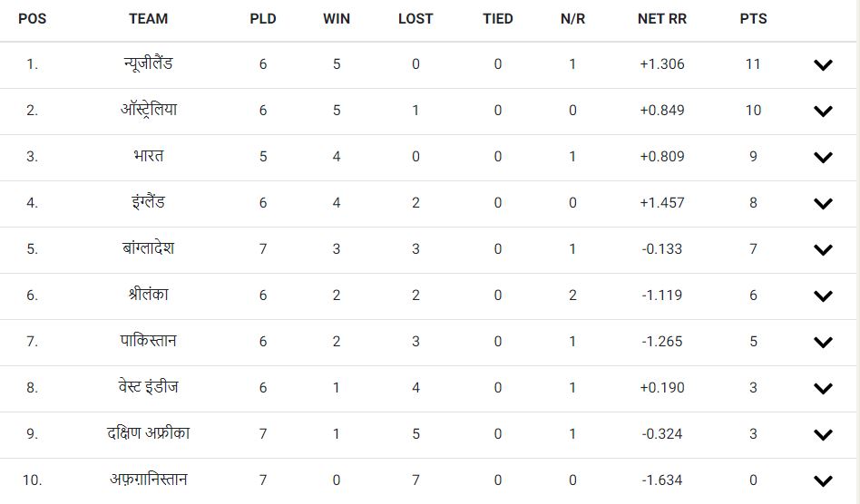Click the team name इंग्लैंड
860x504 pixels.
coord(148,202)
